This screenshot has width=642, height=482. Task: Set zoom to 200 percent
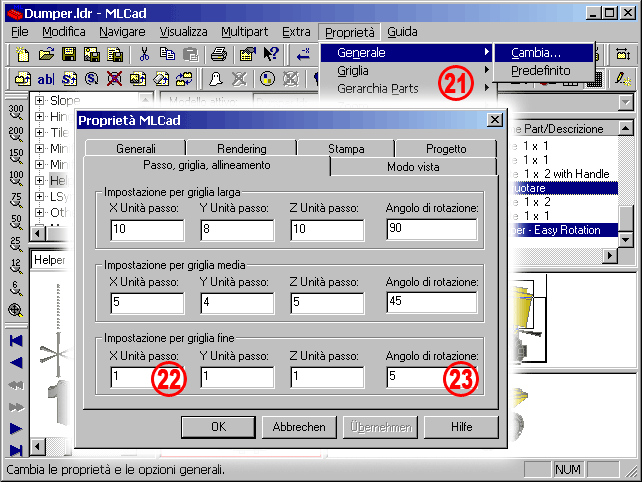click(16, 134)
